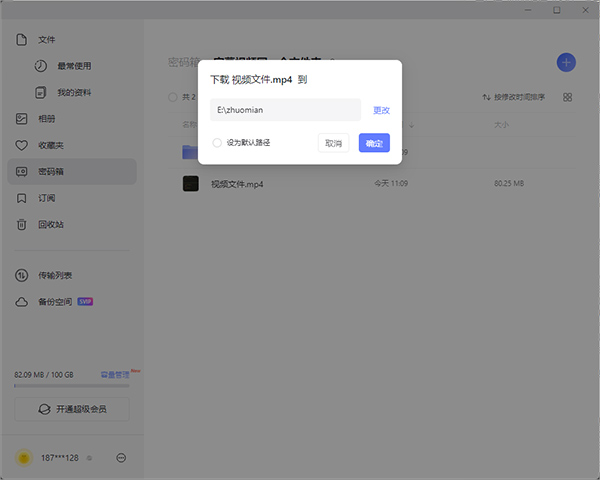Open 最常使用 in the sidebar
The image size is (600, 480).
[x=72, y=66]
